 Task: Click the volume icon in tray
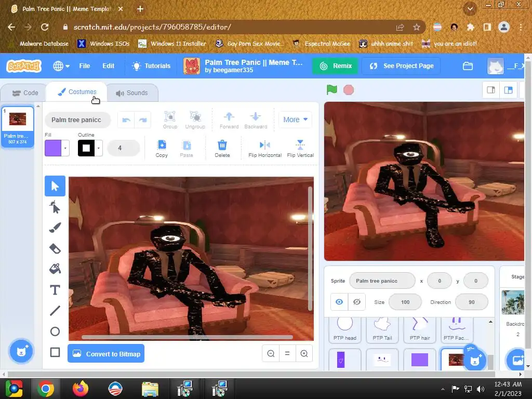[481, 389]
